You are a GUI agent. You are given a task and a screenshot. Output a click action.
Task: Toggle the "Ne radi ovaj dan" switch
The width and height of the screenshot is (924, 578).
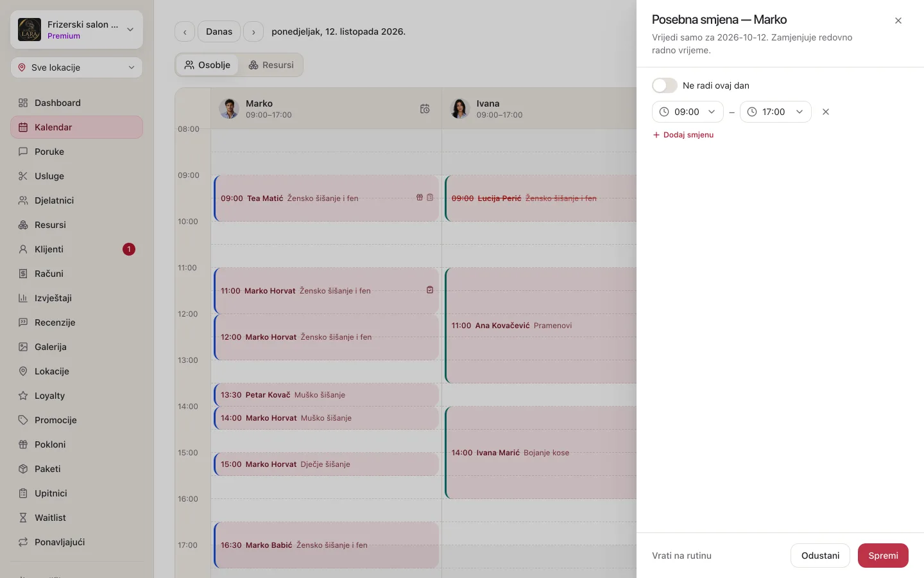(x=664, y=85)
